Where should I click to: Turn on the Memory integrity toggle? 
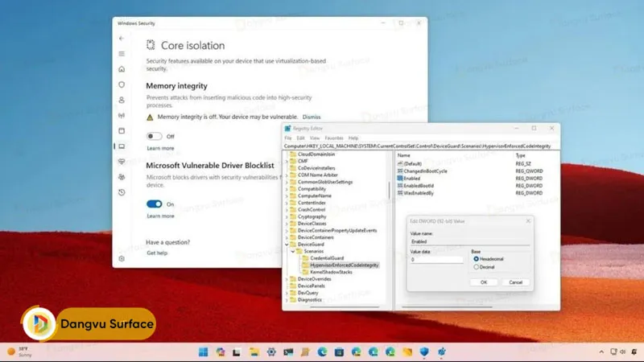(x=154, y=136)
